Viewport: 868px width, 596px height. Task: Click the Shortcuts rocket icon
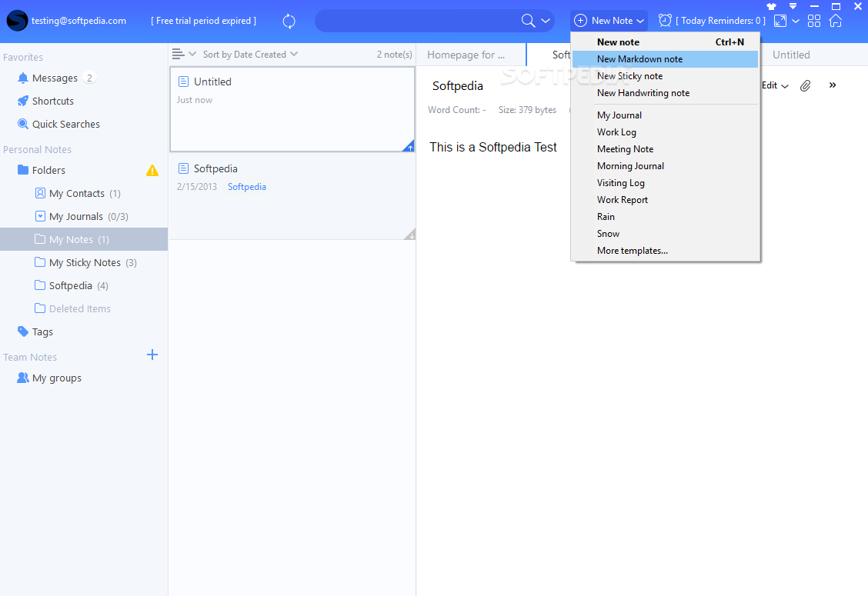tap(22, 101)
